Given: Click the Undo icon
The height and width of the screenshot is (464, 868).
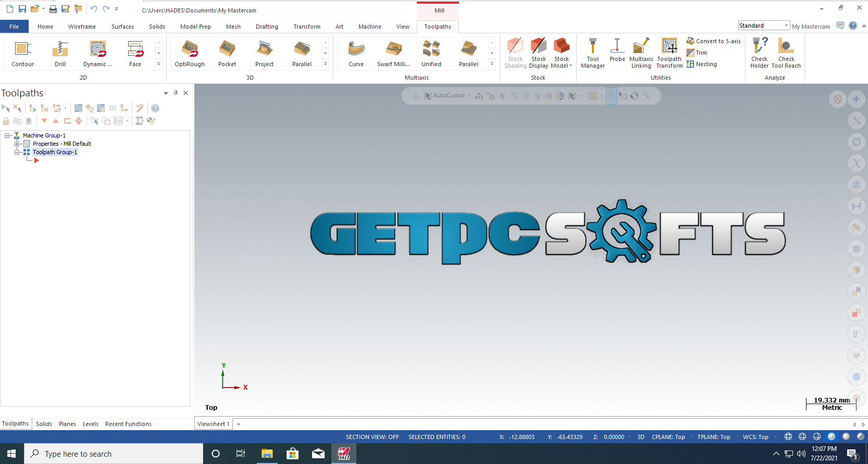Looking at the screenshot, I should pyautogui.click(x=94, y=9).
